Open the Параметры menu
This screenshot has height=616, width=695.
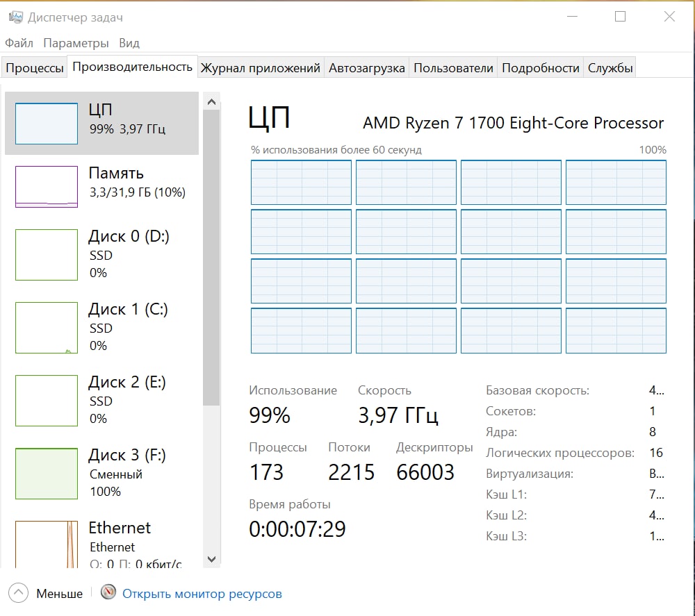click(x=76, y=43)
